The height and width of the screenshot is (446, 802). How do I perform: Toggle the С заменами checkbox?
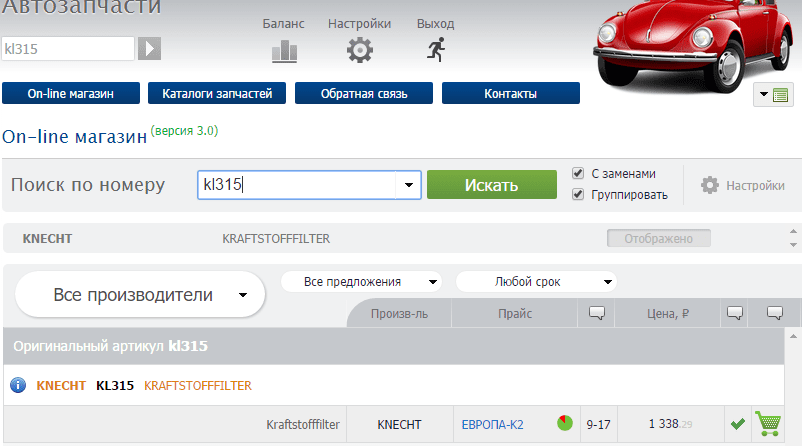tap(578, 173)
